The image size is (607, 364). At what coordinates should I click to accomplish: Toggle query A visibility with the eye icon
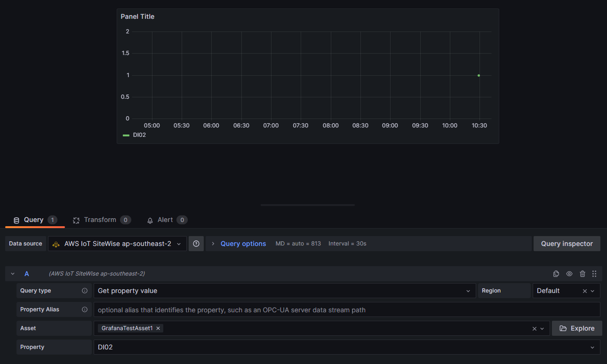[569, 273]
